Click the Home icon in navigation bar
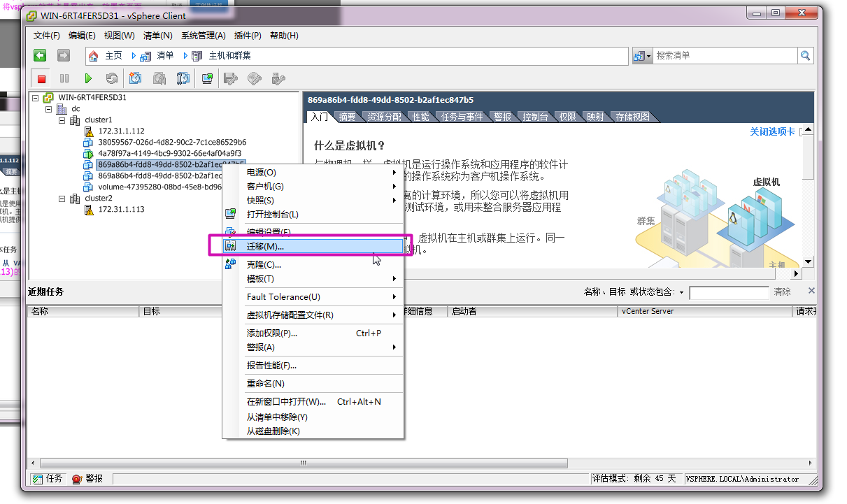The image size is (847, 504). point(94,56)
